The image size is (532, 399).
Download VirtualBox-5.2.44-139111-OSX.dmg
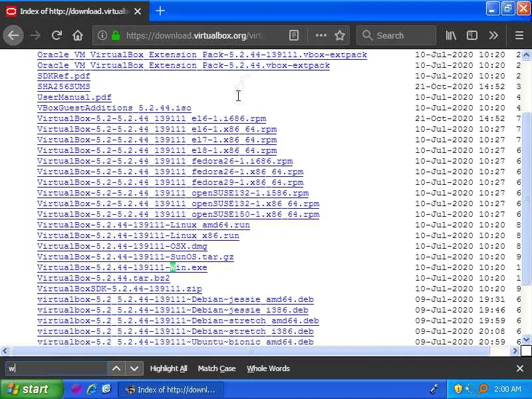[x=122, y=246]
